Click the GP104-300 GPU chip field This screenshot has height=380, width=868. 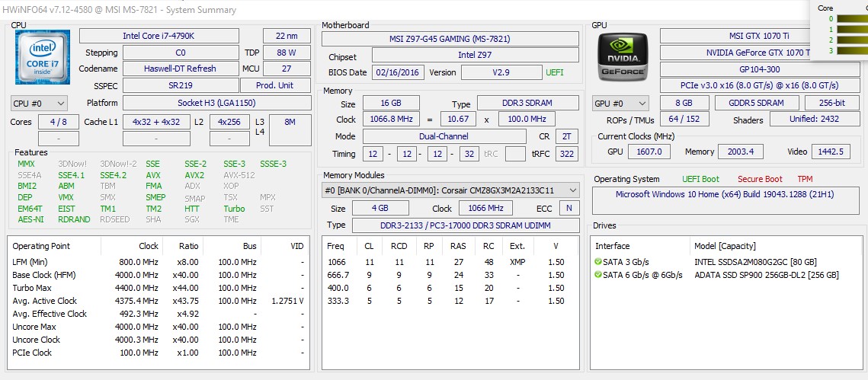click(759, 69)
